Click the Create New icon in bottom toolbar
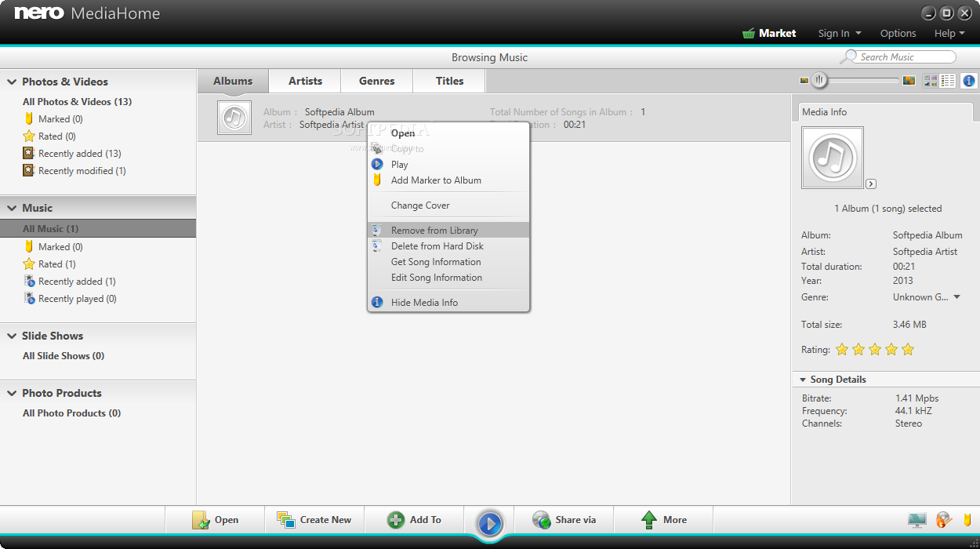 tap(286, 520)
